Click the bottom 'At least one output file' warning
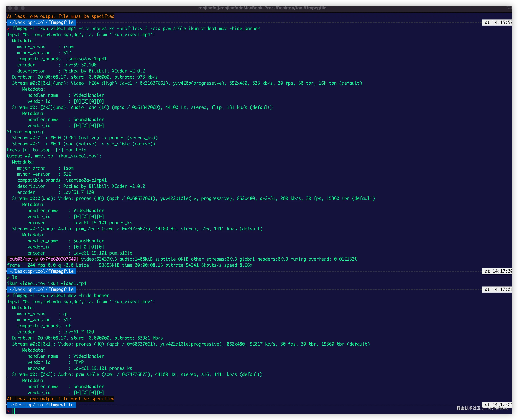Viewport: 518px width, 420px height. pyautogui.click(x=61, y=398)
